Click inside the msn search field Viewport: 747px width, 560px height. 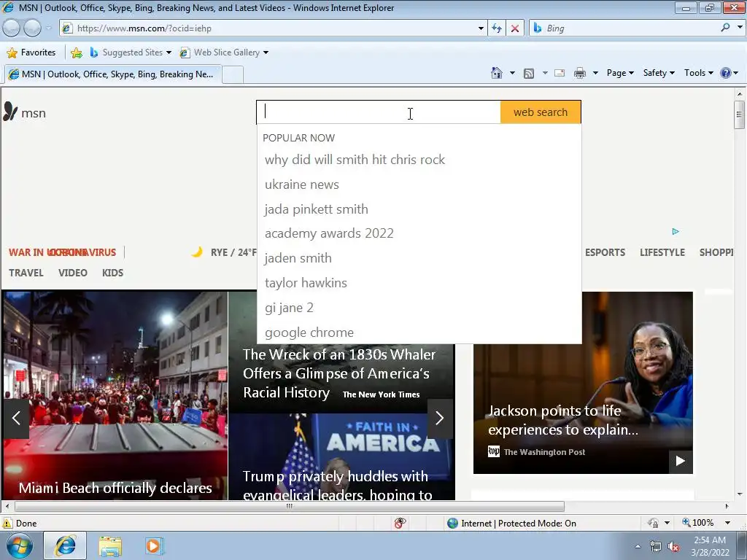[x=379, y=112]
